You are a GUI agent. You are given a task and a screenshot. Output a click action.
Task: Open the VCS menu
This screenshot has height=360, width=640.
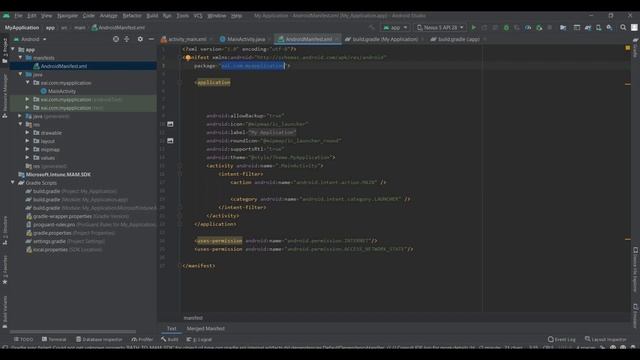[198, 16]
